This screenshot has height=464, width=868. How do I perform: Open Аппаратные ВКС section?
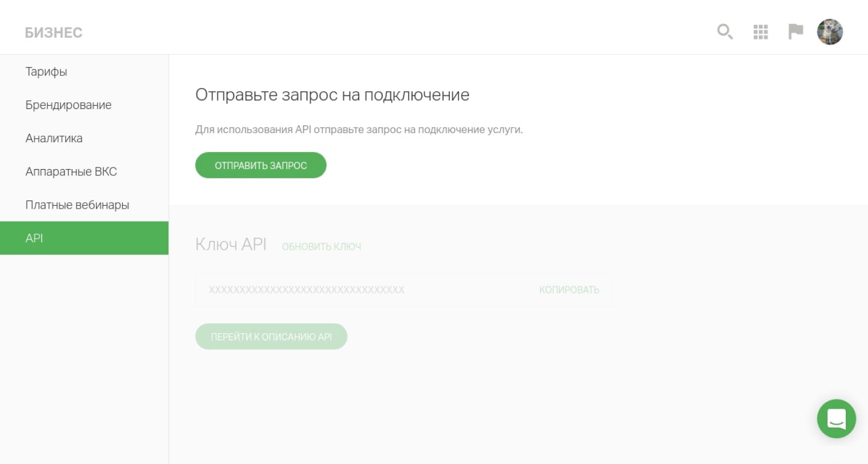[x=71, y=171]
